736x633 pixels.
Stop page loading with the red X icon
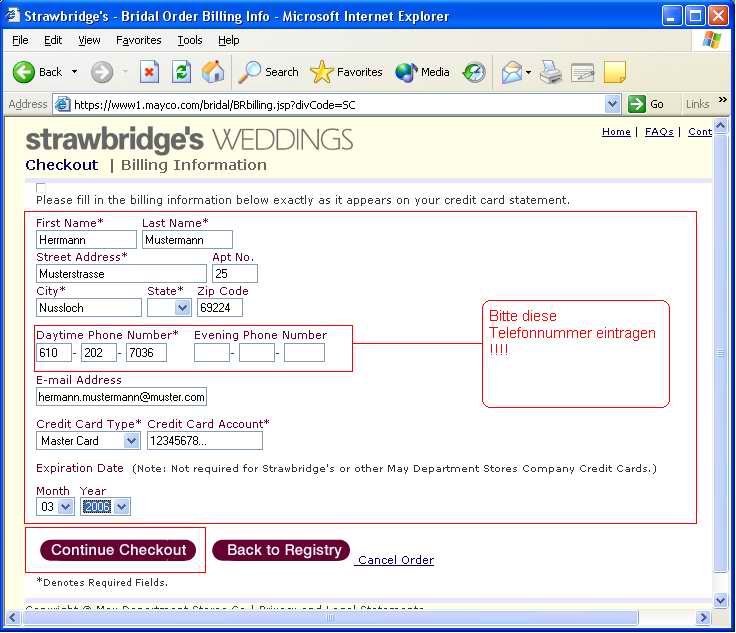click(x=149, y=72)
